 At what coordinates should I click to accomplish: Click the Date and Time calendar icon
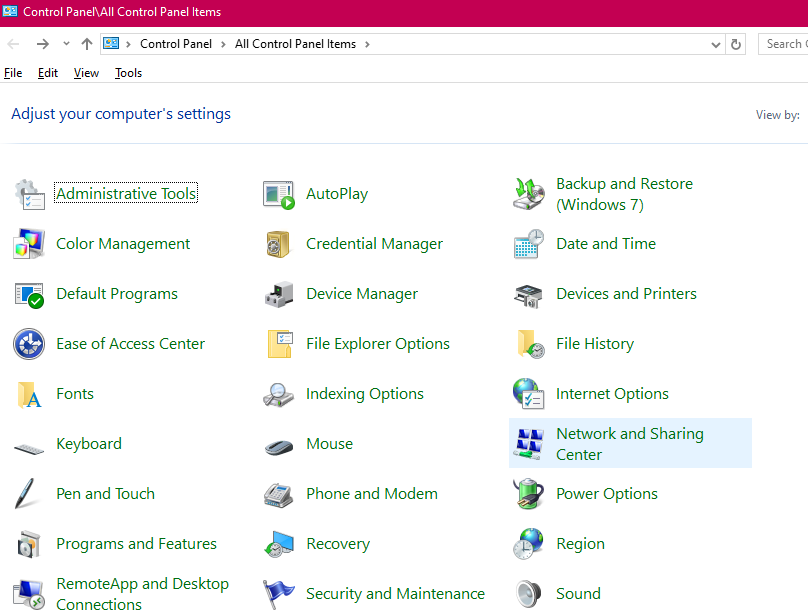[x=529, y=244]
